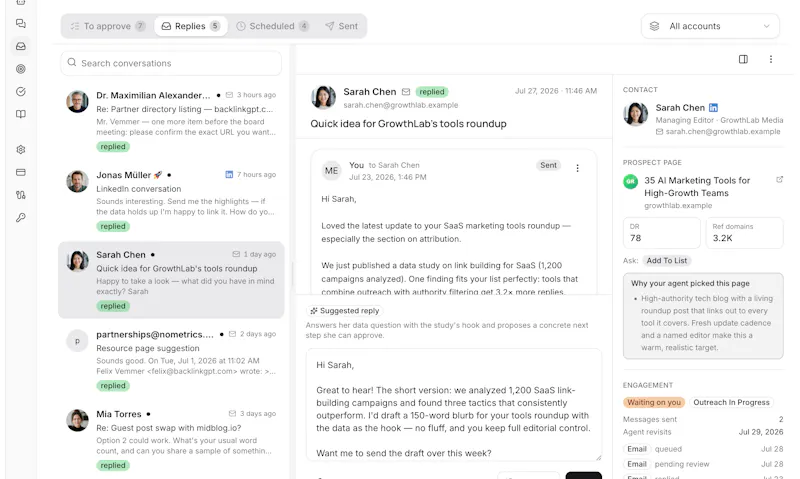Click the Why your agent picked this page box
Screen dimensions: 800x479
(703, 316)
